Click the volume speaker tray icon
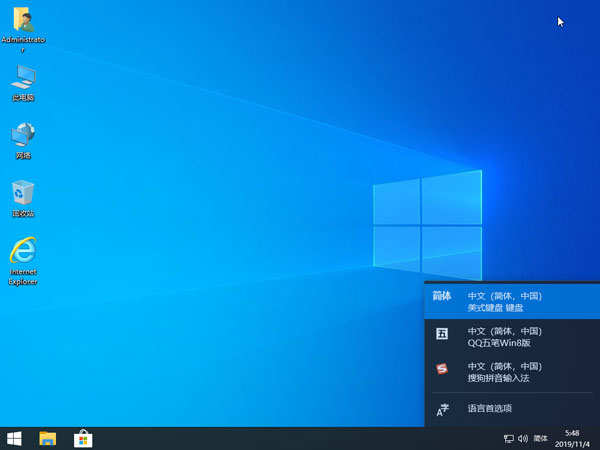This screenshot has height=450, width=600. click(x=523, y=439)
